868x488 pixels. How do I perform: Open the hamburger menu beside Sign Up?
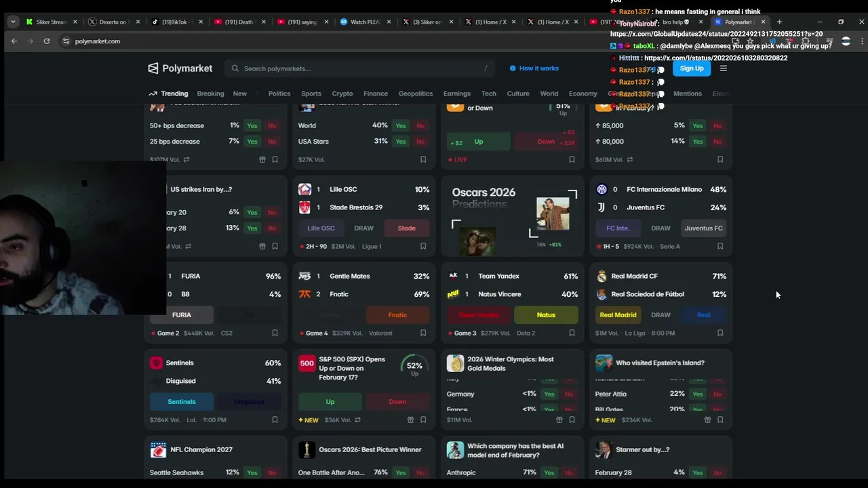723,68
